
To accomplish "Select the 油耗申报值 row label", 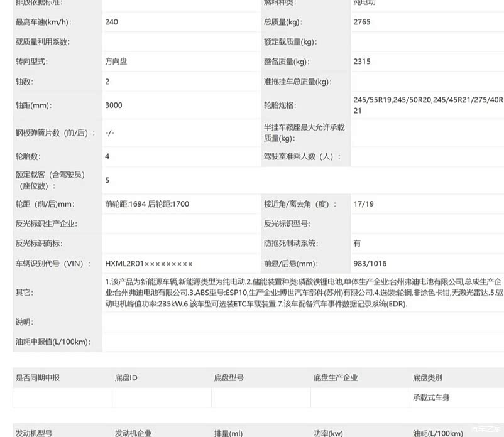I will (53, 342).
